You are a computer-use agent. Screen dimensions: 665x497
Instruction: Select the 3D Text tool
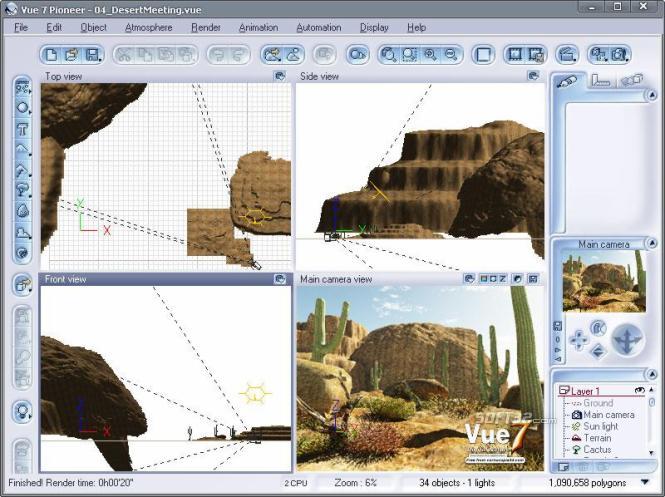tap(22, 129)
